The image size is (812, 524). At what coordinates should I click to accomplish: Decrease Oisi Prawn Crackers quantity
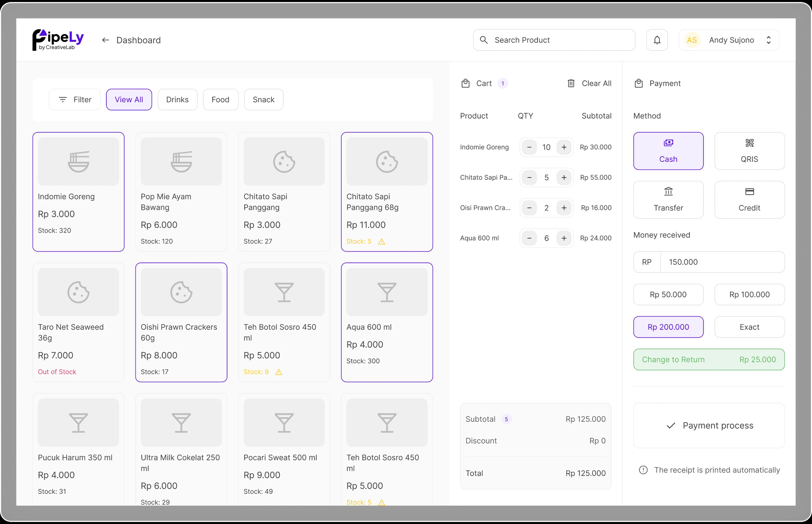tap(529, 208)
